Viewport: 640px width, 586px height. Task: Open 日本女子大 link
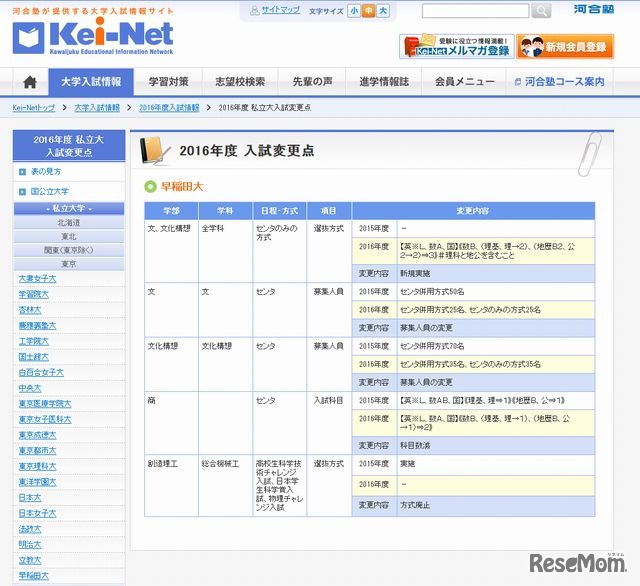[37, 513]
